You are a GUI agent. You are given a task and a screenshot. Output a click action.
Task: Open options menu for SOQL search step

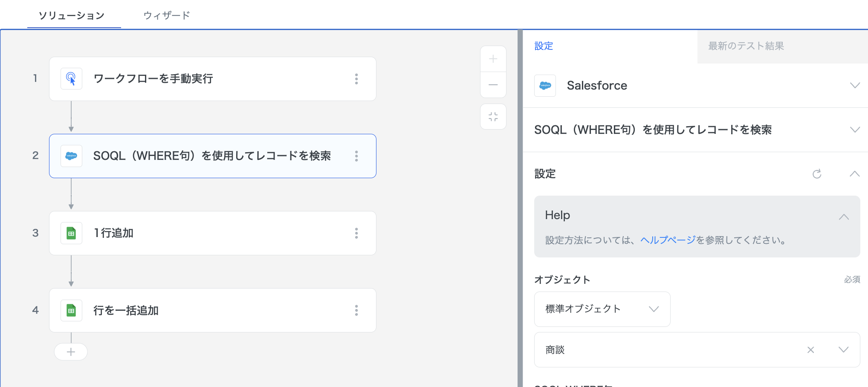pos(356,156)
